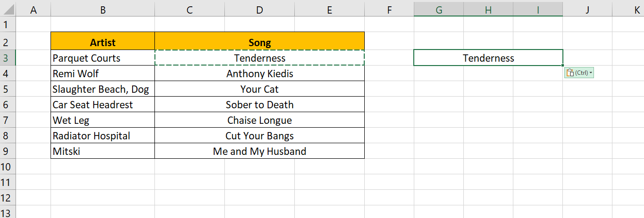Click the Paste Options clipboard icon
The height and width of the screenshot is (218, 644).
tap(570, 73)
